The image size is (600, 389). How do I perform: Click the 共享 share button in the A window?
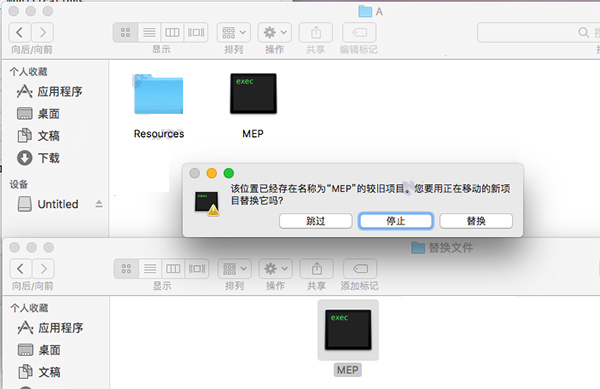point(316,33)
